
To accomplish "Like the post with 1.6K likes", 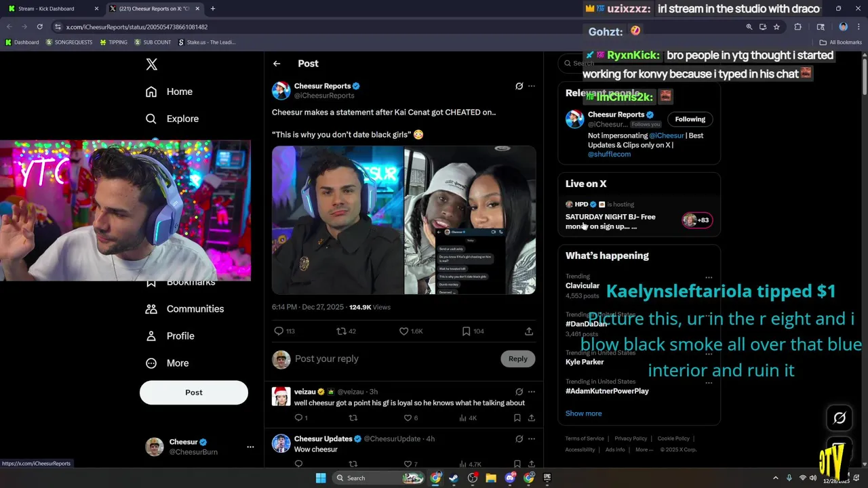I will click(410, 331).
